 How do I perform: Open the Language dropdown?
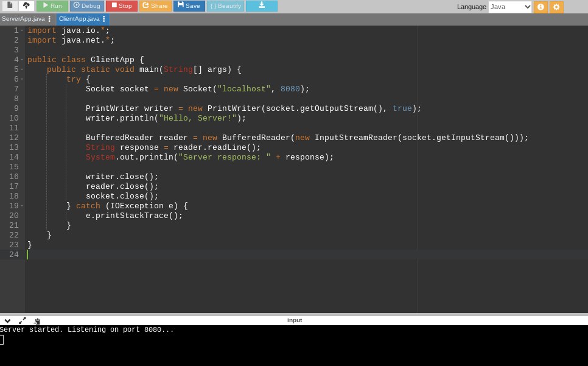click(x=510, y=7)
